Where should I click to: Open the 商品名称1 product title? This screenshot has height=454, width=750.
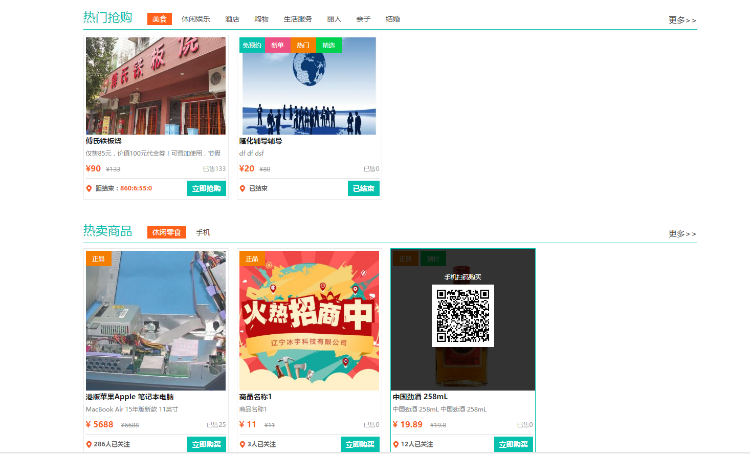255,397
